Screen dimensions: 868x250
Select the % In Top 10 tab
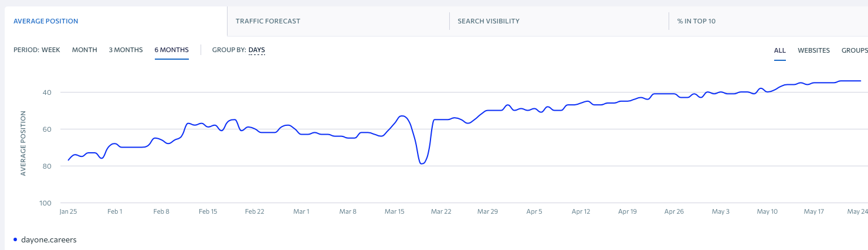[x=696, y=21]
